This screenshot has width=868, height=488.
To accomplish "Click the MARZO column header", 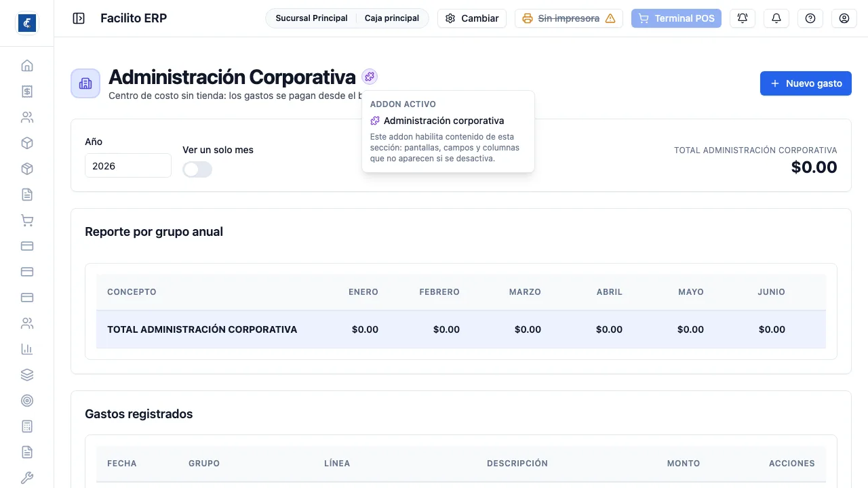I will point(525,292).
